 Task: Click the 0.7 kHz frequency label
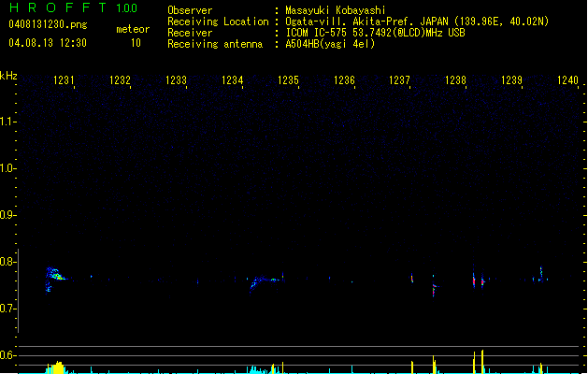(x=7, y=309)
